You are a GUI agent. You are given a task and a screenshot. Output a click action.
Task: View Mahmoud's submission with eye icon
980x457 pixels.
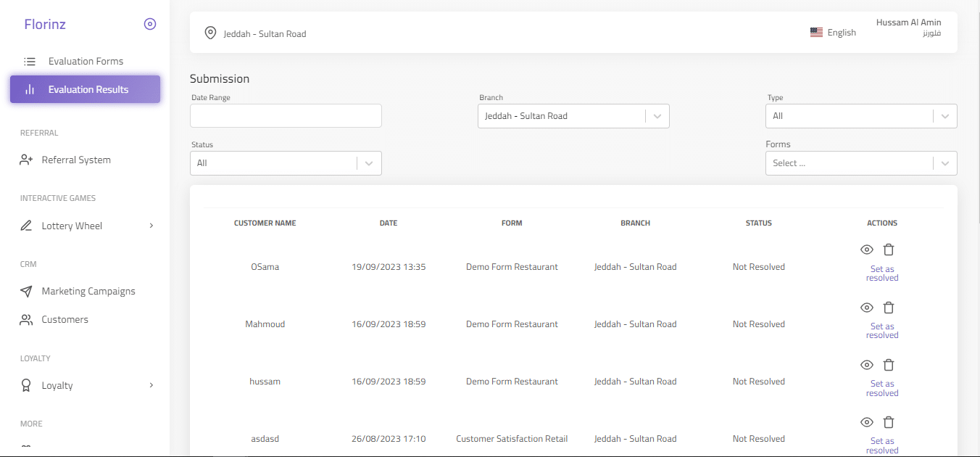(866, 308)
